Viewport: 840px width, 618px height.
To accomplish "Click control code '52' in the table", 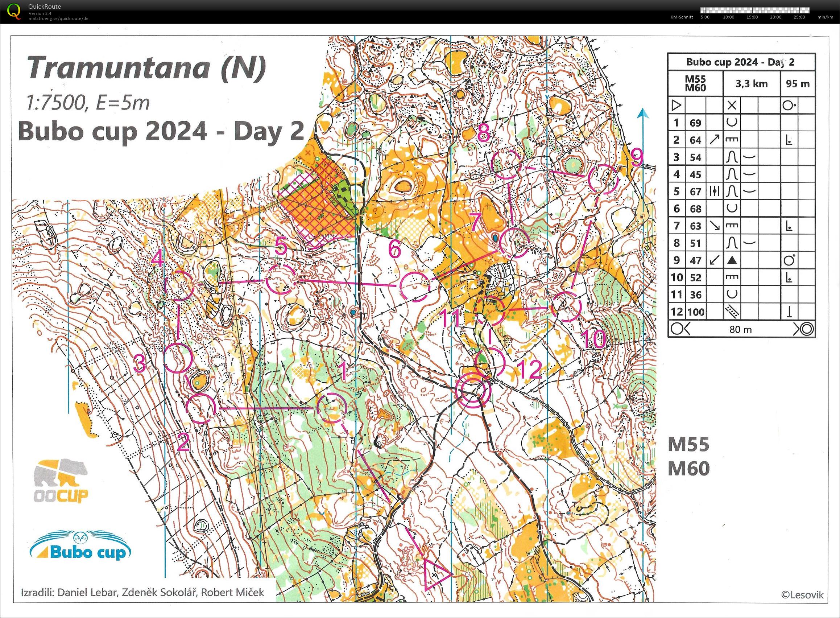I will pyautogui.click(x=696, y=277).
